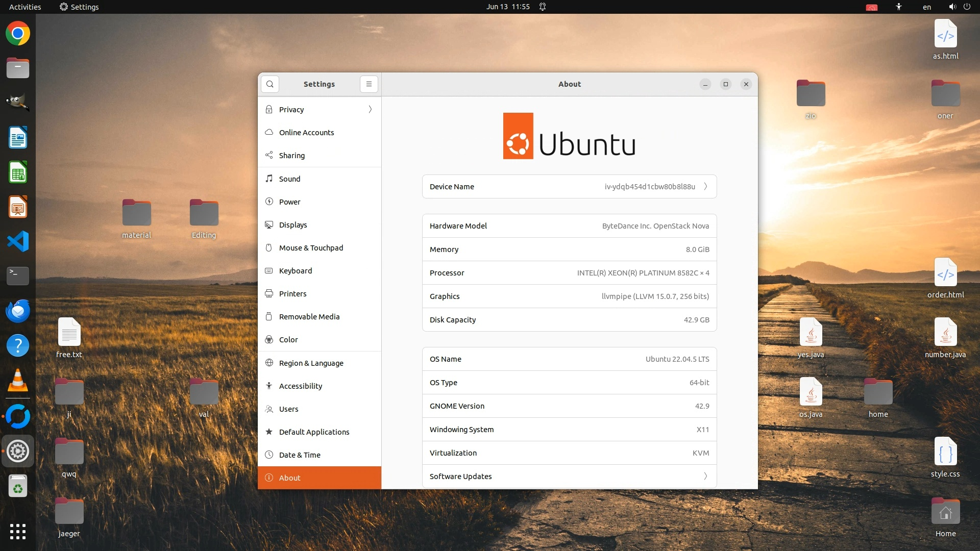Open the clock calendar showing Jun 13
This screenshot has height=551, width=980.
pos(507,7)
